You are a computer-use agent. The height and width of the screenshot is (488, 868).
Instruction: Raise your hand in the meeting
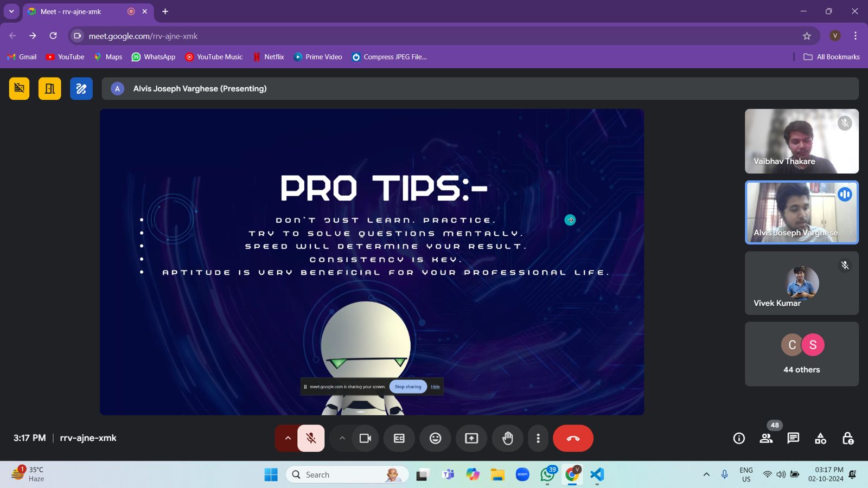point(507,438)
